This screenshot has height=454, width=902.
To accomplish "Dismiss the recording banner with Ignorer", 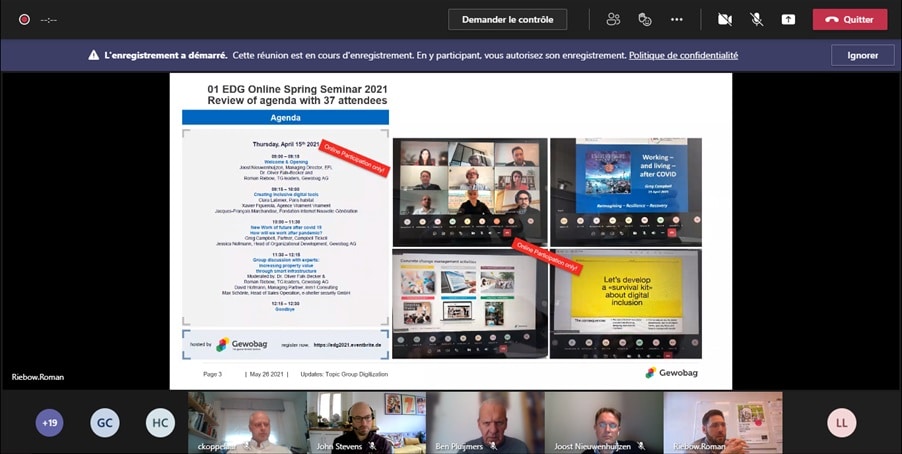I will (x=862, y=55).
